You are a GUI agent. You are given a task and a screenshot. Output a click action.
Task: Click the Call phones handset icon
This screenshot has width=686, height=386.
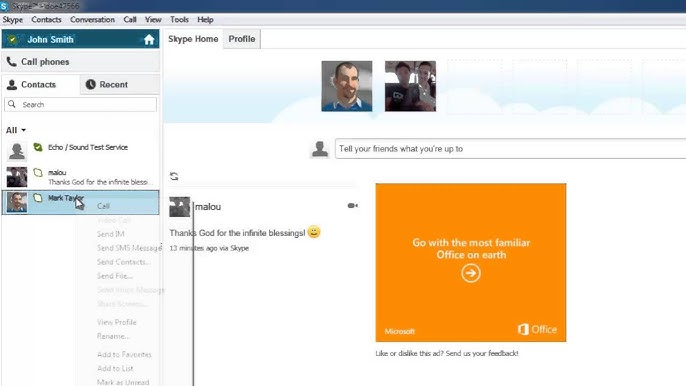(11, 62)
